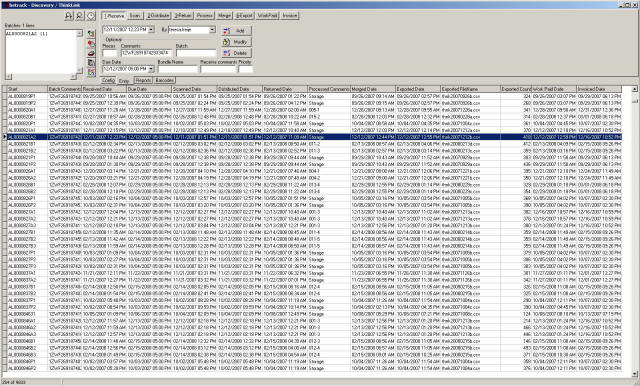Click the grid's vertical scrollbar up arrow

tap(634, 89)
